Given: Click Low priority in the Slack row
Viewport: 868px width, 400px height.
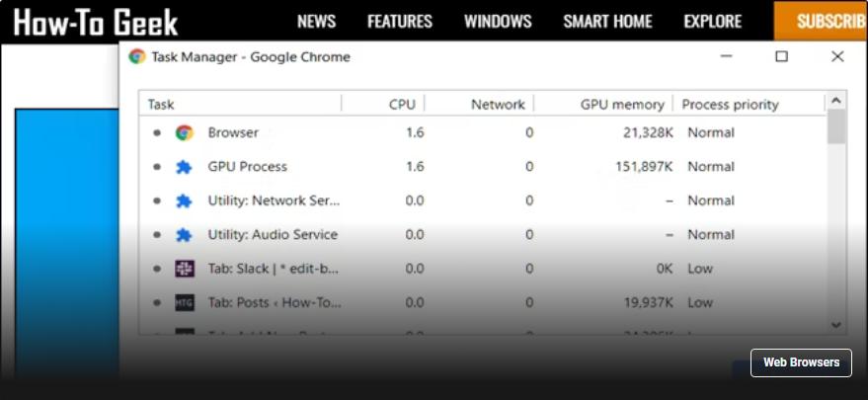Looking at the screenshot, I should click(700, 269).
